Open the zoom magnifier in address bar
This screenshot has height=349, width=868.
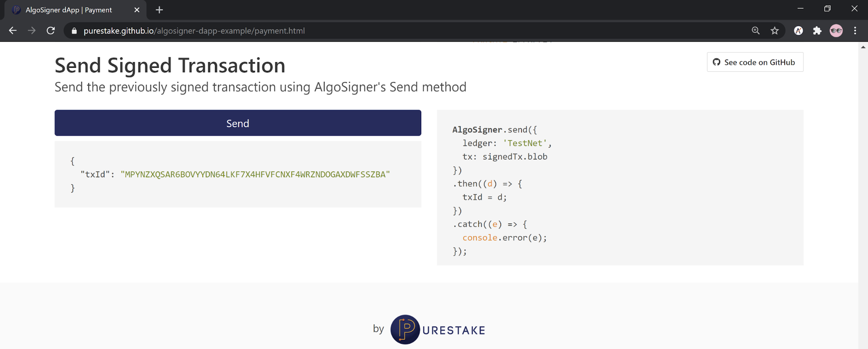pyautogui.click(x=756, y=30)
